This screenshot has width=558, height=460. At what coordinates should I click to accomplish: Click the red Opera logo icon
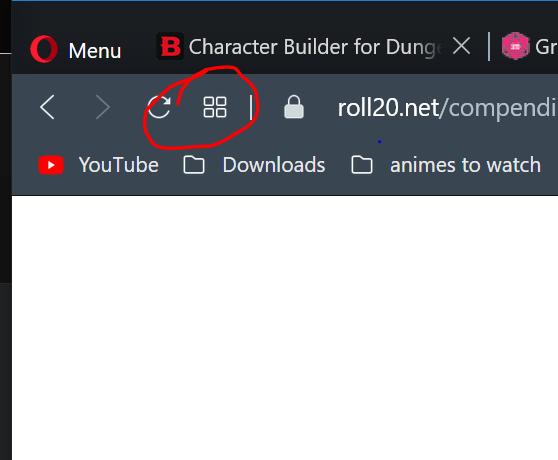tap(44, 49)
